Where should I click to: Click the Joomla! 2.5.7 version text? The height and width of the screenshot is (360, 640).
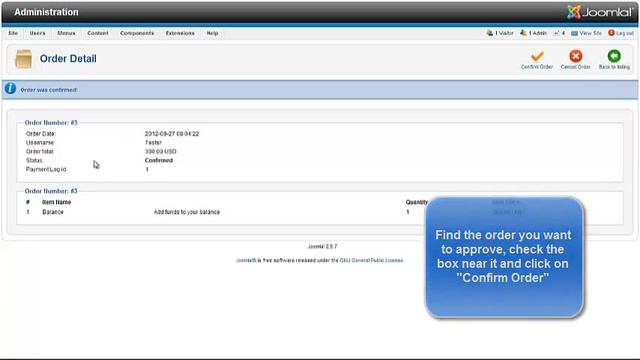point(322,247)
